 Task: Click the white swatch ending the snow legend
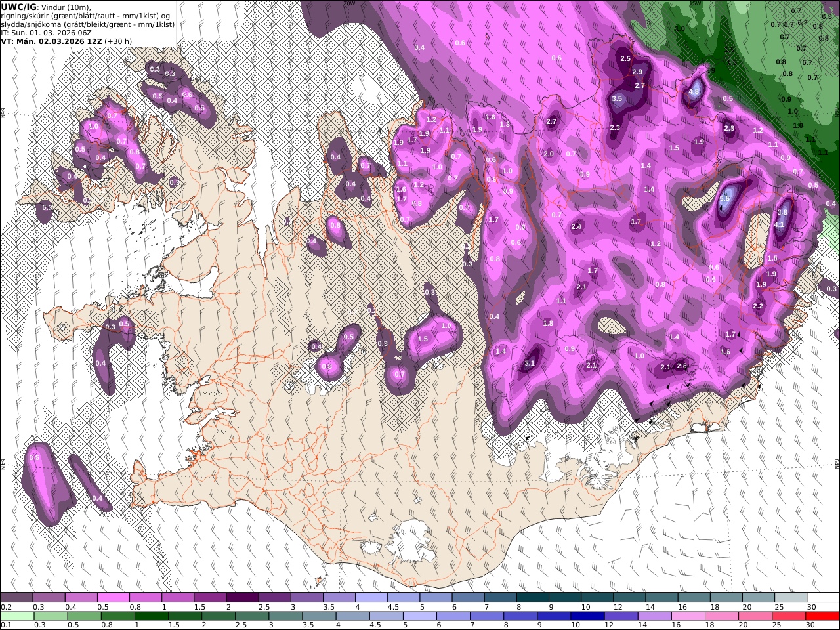(x=822, y=598)
